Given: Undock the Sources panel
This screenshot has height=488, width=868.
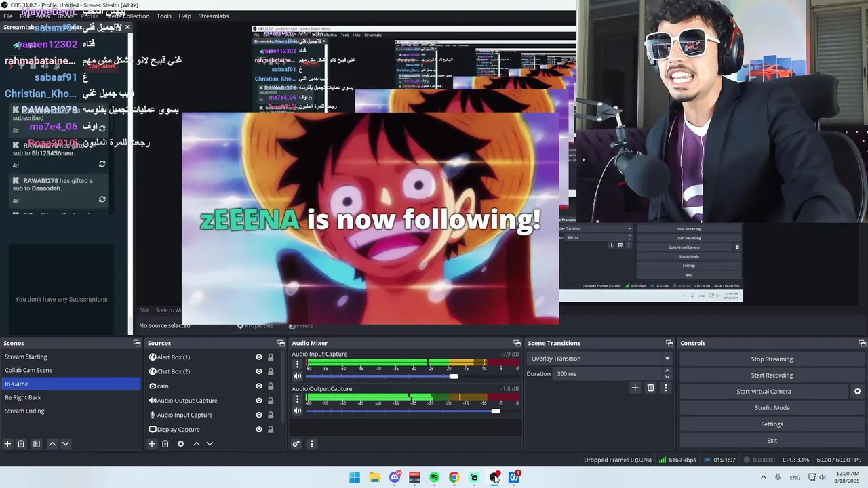Looking at the screenshot, I should pyautogui.click(x=281, y=343).
